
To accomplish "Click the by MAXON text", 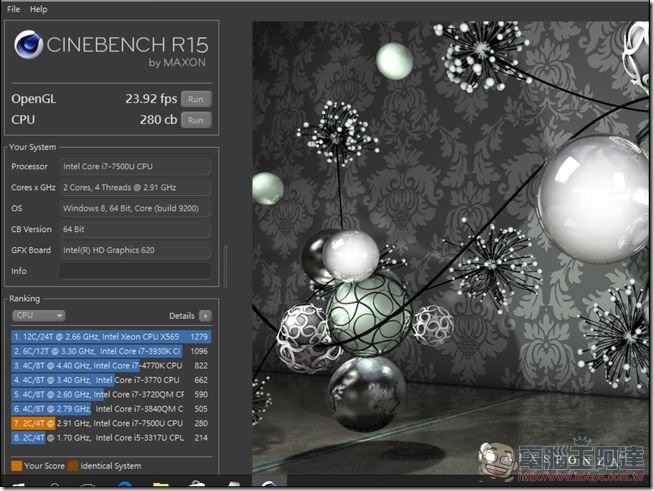I will (177, 63).
